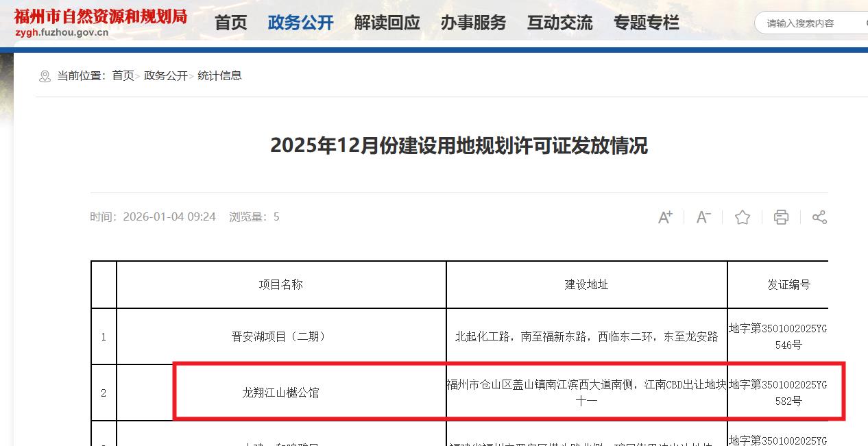Open the 首页 navigation menu item
This screenshot has width=868, height=446.
[230, 23]
